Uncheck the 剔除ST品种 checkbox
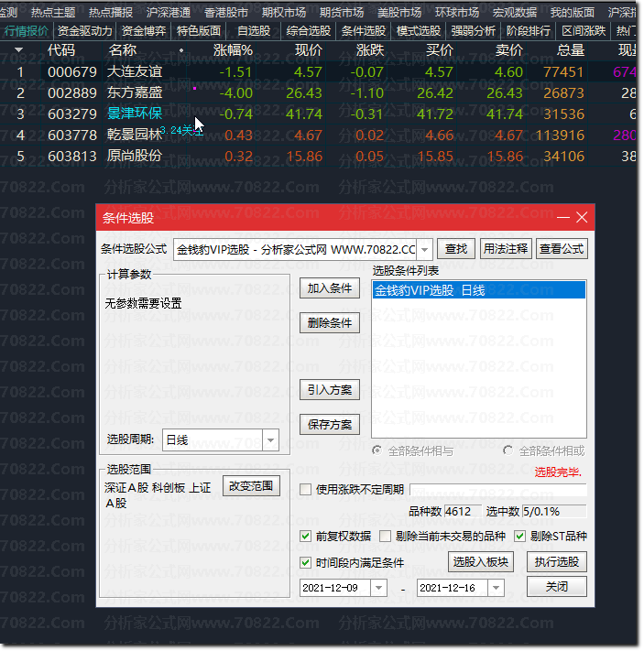The width and height of the screenshot is (644, 651). coord(519,536)
